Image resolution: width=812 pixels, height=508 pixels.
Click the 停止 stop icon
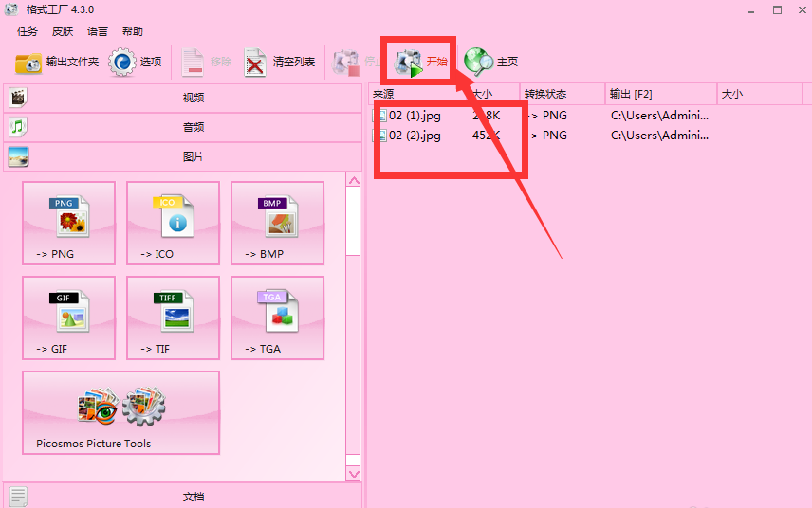tap(346, 63)
